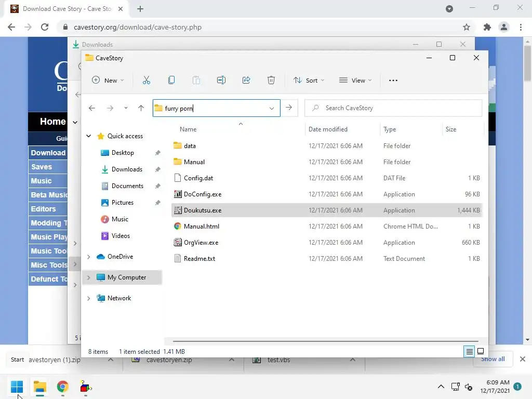The width and height of the screenshot is (532, 399).
Task: Select Downloads in Quick access
Action: point(127,169)
